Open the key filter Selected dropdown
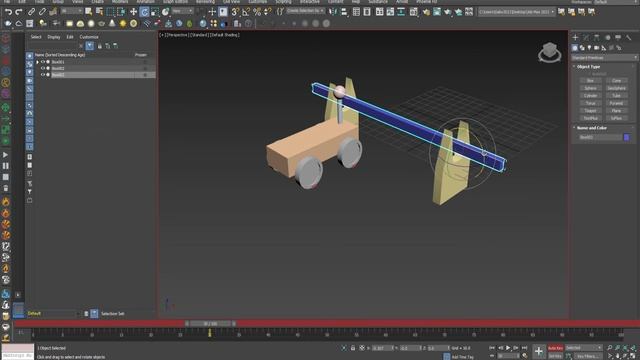This screenshot has height=360, width=640. 584,348
